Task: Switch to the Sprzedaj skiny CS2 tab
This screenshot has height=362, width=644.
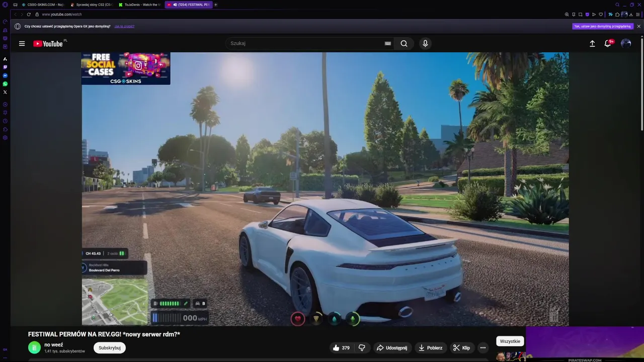Action: 92,5
